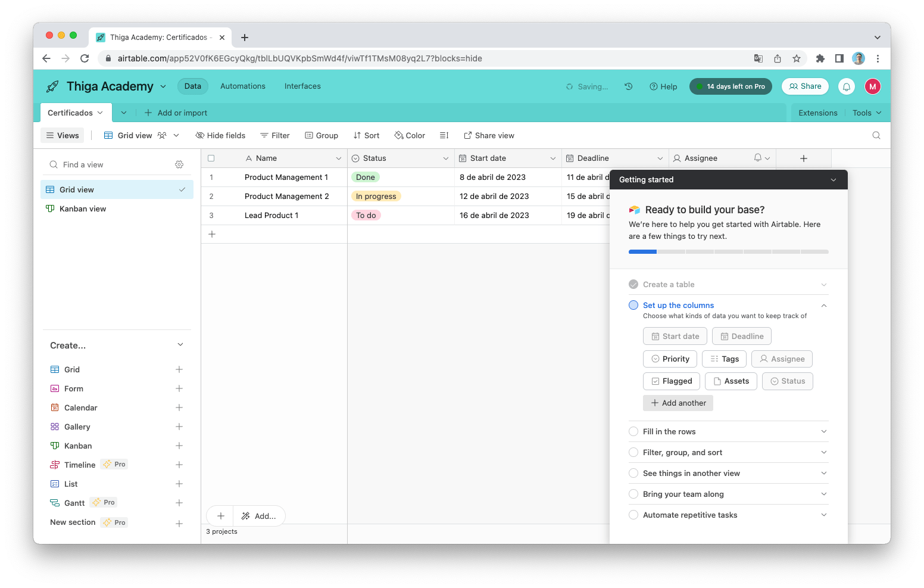Click the search magnifier in the toolbar
Screen dimensions: 924x588
876,135
